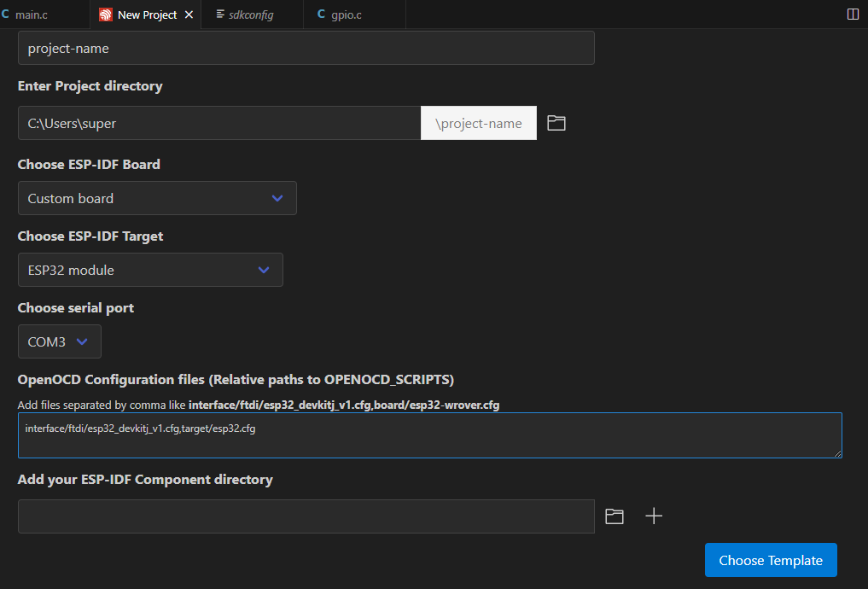868x589 pixels.
Task: Click the Espressif icon on New Project tab
Action: 105,15
